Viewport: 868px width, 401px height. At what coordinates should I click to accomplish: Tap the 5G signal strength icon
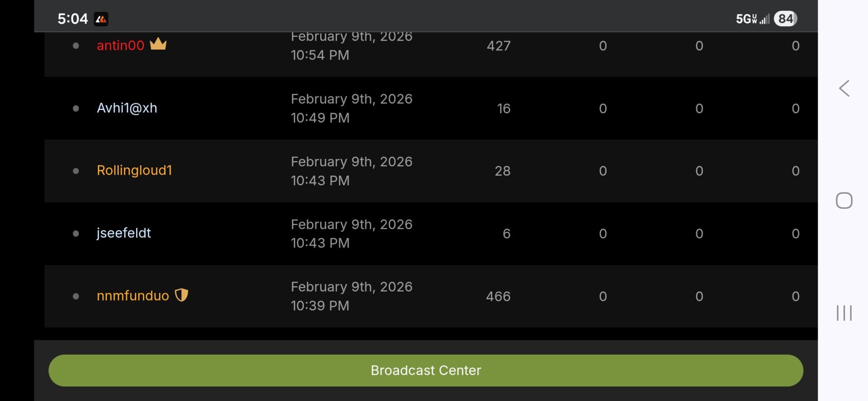click(753, 19)
